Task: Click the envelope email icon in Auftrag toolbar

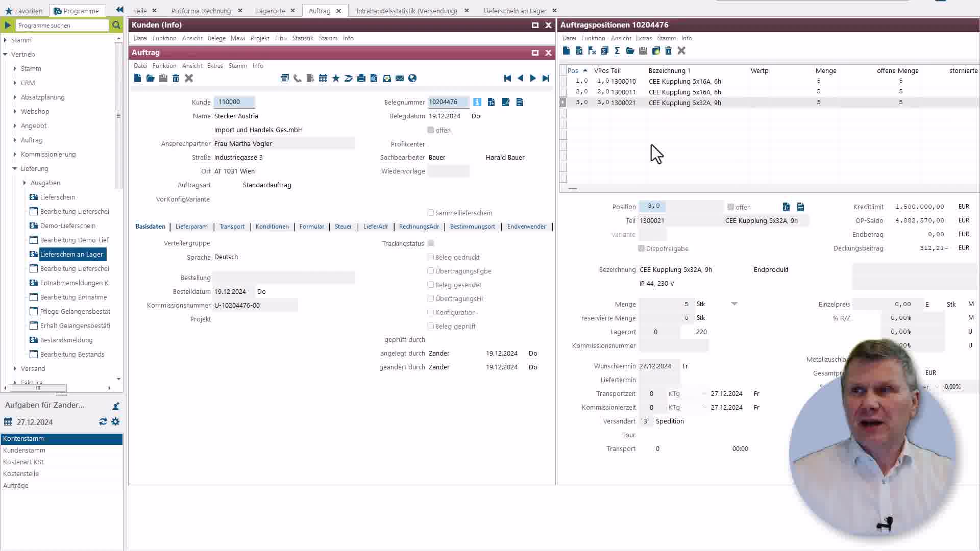Action: pos(400,78)
